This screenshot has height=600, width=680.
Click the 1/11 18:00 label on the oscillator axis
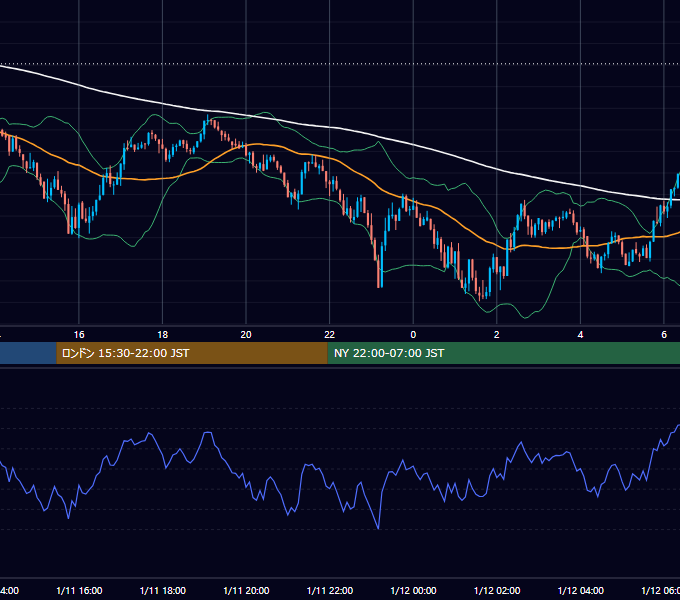163,590
